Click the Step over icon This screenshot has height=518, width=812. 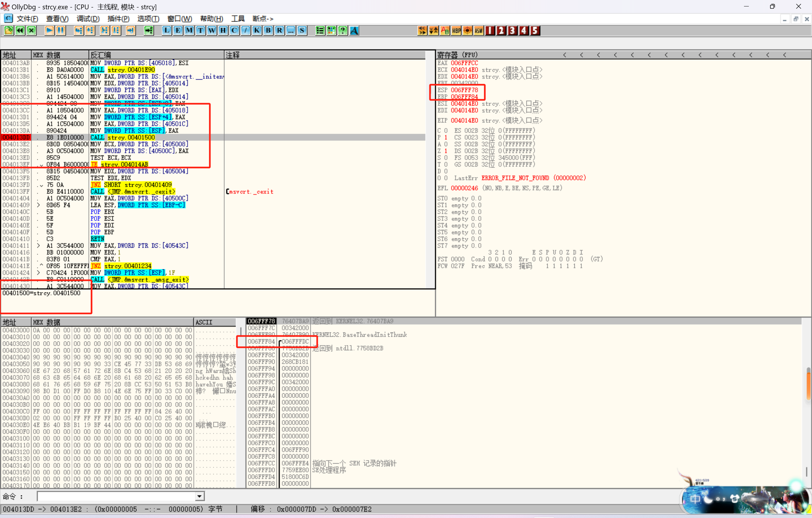tap(90, 31)
